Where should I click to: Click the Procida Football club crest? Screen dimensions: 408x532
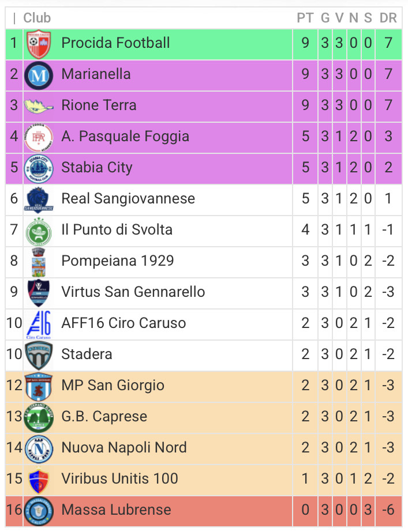(x=39, y=44)
